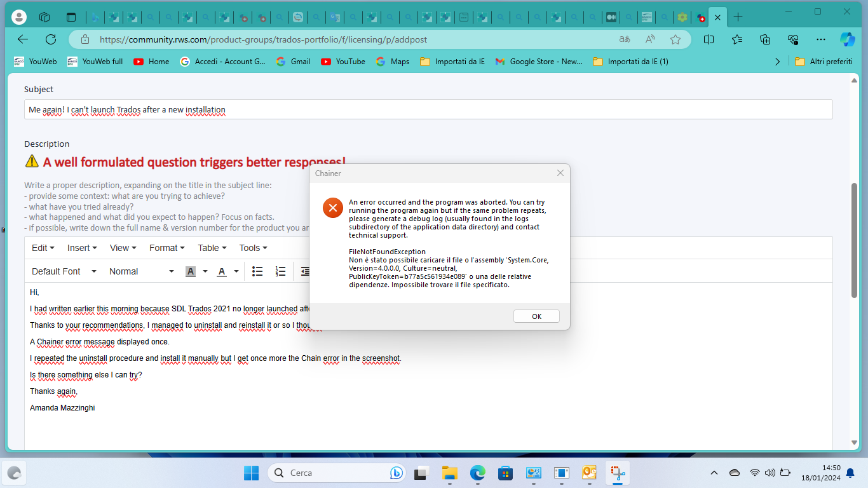
Task: Open the Insert menu in the editor
Action: tap(82, 248)
